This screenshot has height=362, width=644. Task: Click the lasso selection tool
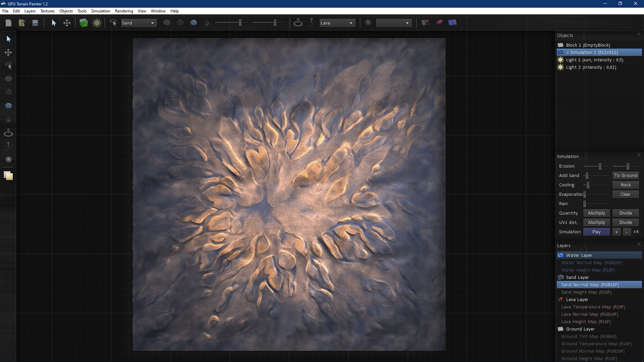click(9, 66)
